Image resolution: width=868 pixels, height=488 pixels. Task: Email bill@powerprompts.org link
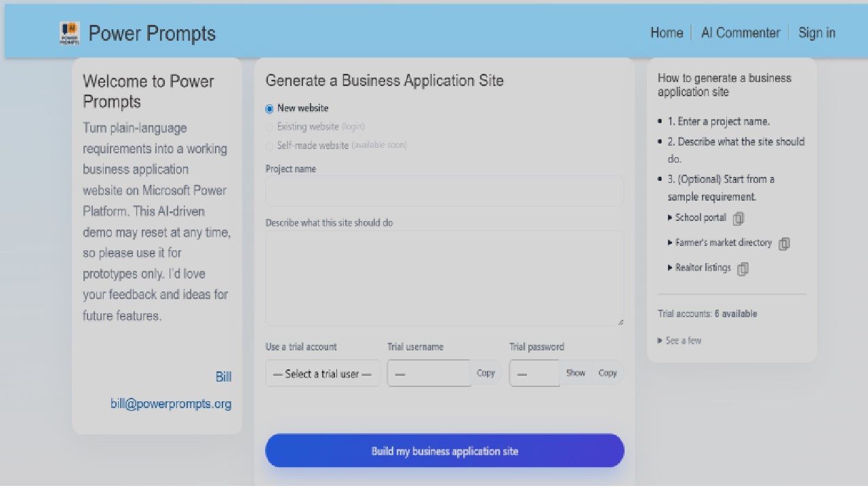point(171,404)
